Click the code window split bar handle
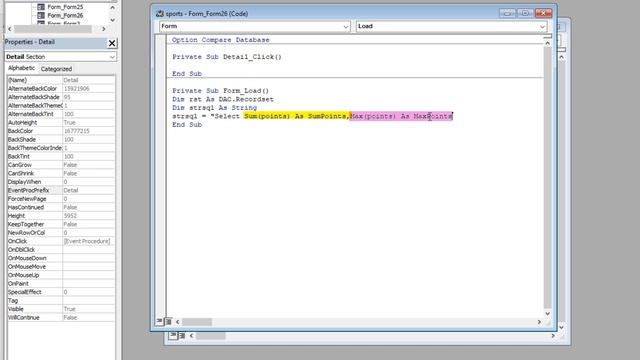Viewport: 640px width, 360px height. point(547,37)
